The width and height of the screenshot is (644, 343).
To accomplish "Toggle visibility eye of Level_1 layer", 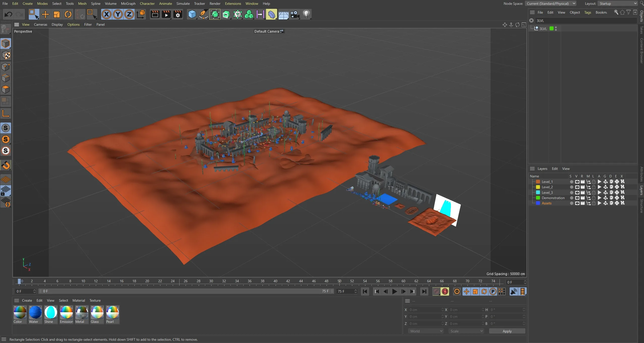I will click(x=577, y=182).
